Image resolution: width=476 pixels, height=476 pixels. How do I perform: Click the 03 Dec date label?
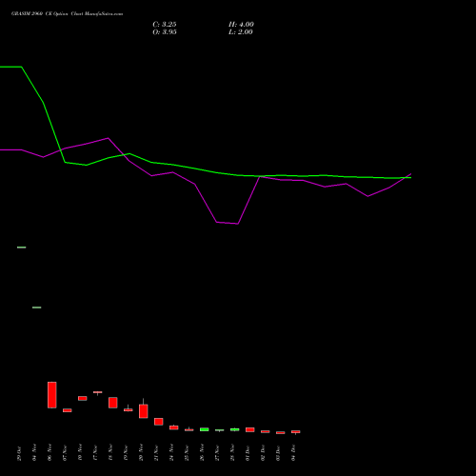(278, 453)
